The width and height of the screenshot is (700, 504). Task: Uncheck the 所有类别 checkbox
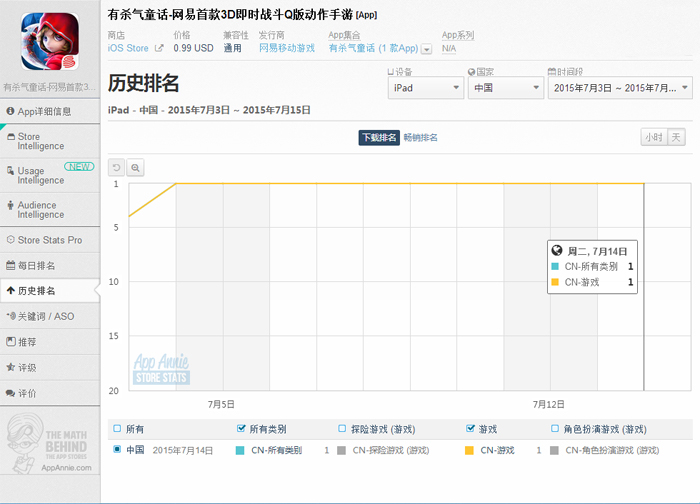(x=241, y=429)
